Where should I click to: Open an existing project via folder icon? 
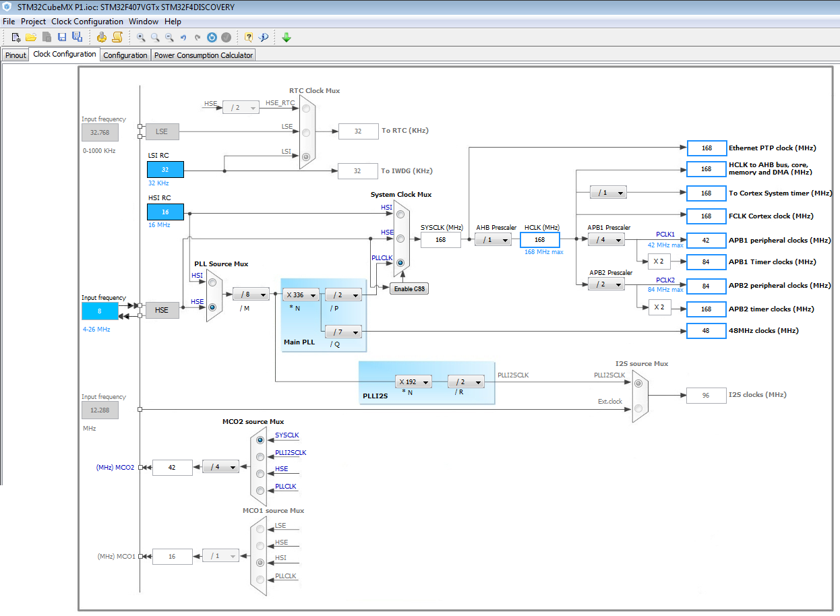click(31, 38)
